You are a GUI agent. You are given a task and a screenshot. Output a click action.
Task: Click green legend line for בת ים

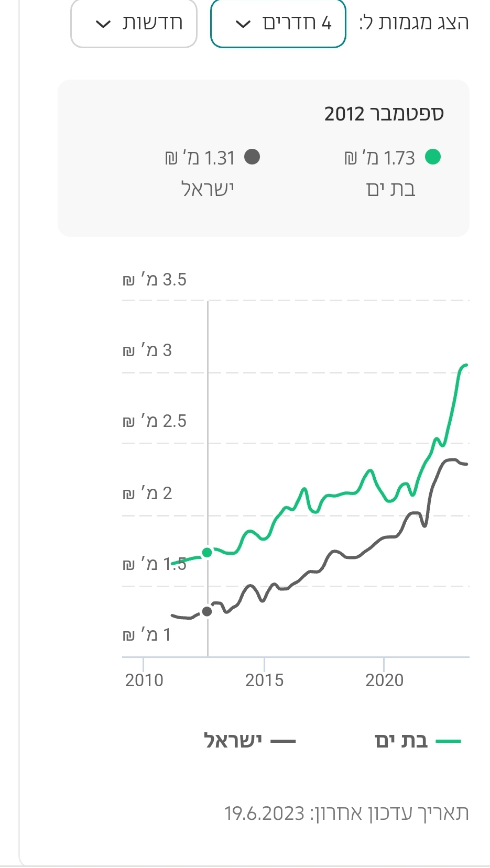(448, 741)
